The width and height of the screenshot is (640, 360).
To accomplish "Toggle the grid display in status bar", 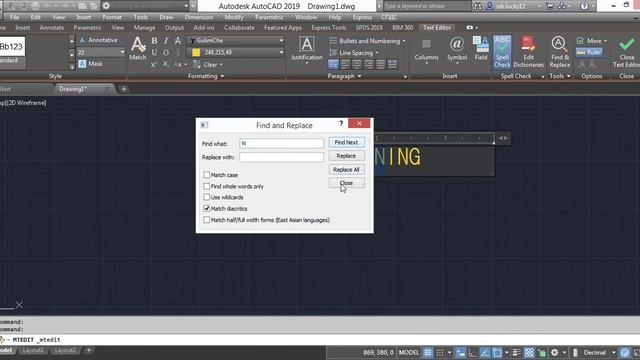I will click(x=428, y=352).
